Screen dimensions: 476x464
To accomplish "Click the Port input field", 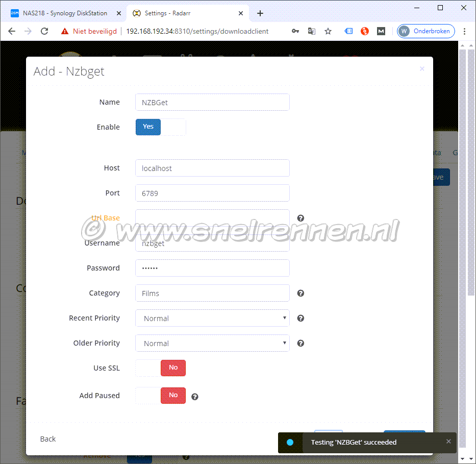I will [x=212, y=193].
